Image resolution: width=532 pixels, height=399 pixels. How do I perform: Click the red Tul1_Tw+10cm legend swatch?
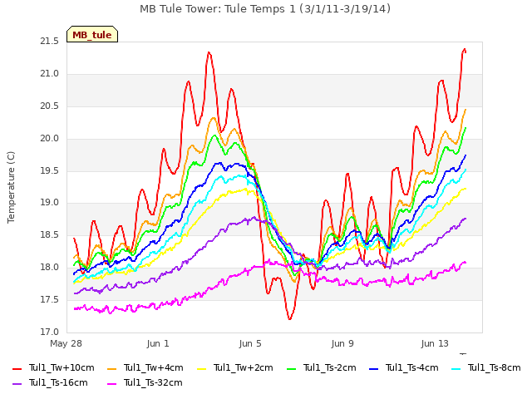point(17,368)
